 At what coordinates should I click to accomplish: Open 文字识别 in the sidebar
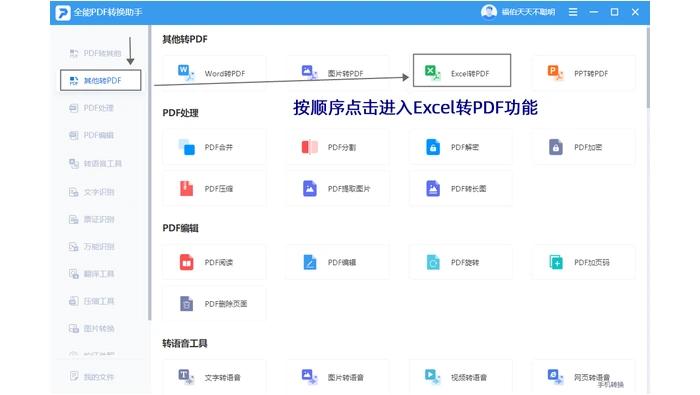click(92, 192)
